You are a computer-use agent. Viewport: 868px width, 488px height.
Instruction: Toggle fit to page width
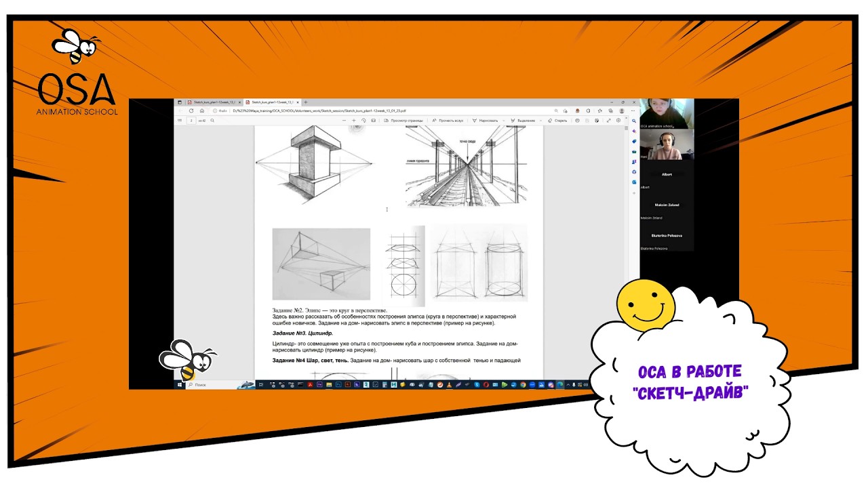(x=374, y=121)
